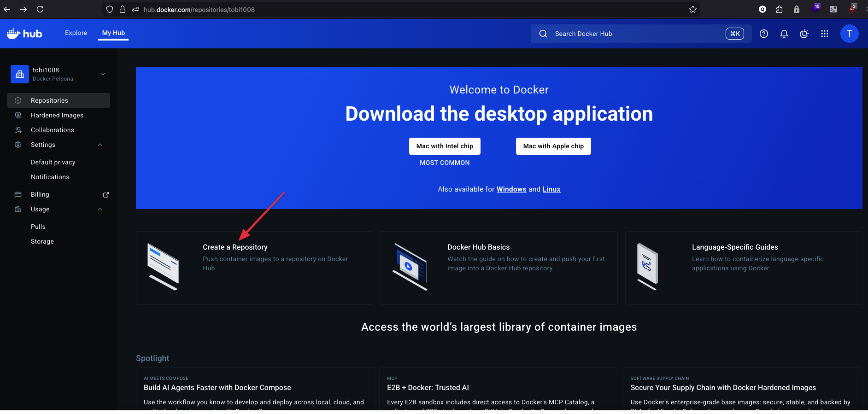Click the Billing external link icon

106,195
